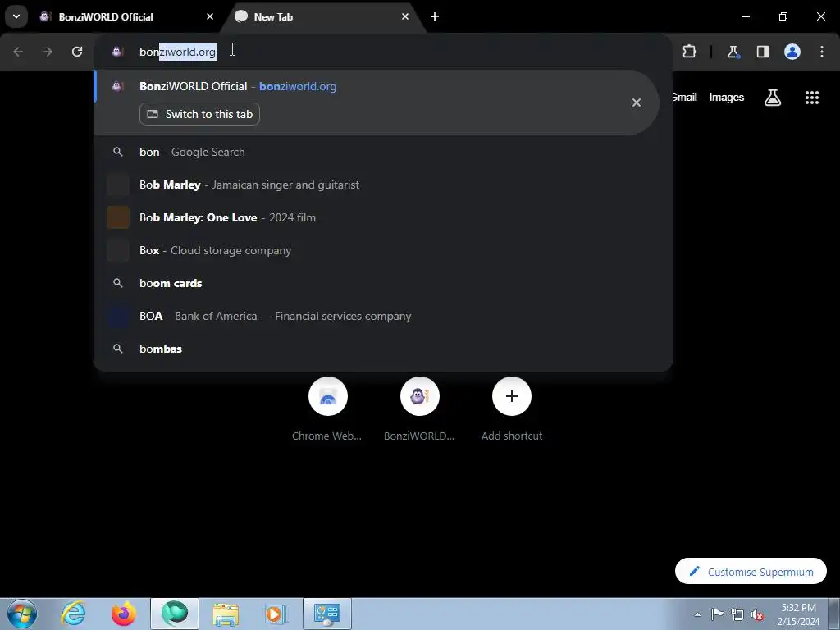Select the New Tab tab
The height and width of the screenshot is (630, 840).
click(x=322, y=16)
